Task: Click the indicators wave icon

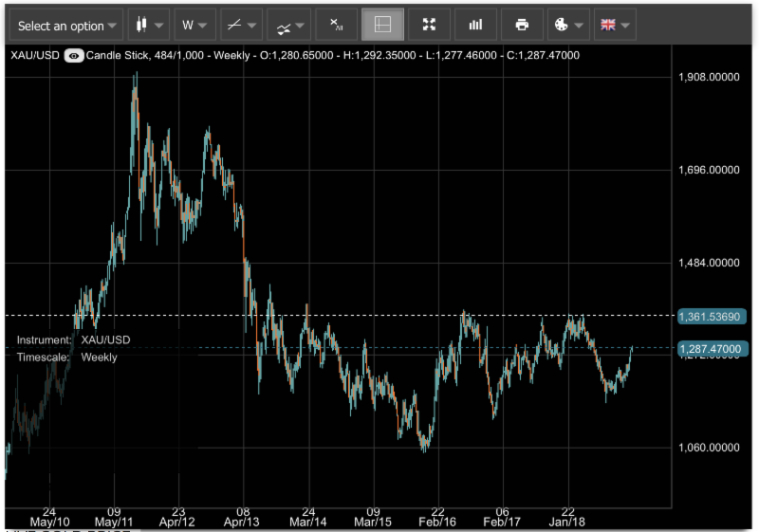Action: (x=281, y=26)
